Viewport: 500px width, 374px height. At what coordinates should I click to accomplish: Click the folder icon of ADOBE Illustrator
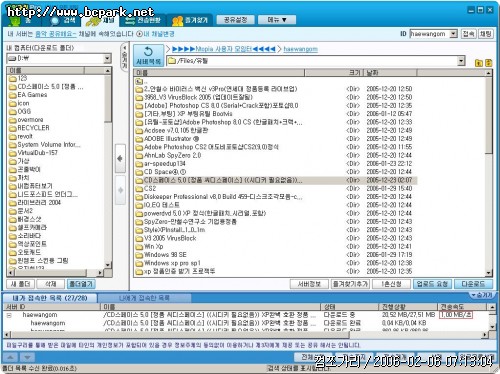point(139,139)
